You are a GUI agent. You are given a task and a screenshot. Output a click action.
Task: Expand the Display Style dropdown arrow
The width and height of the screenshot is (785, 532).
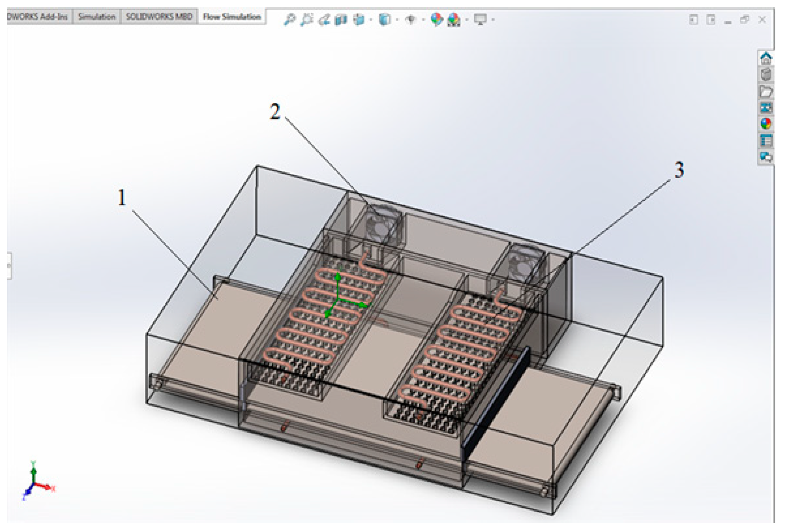pos(397,20)
